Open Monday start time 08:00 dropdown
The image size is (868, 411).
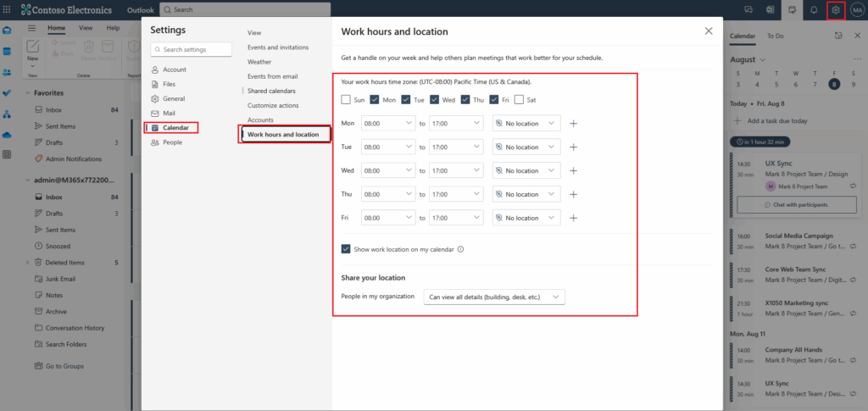[387, 124]
